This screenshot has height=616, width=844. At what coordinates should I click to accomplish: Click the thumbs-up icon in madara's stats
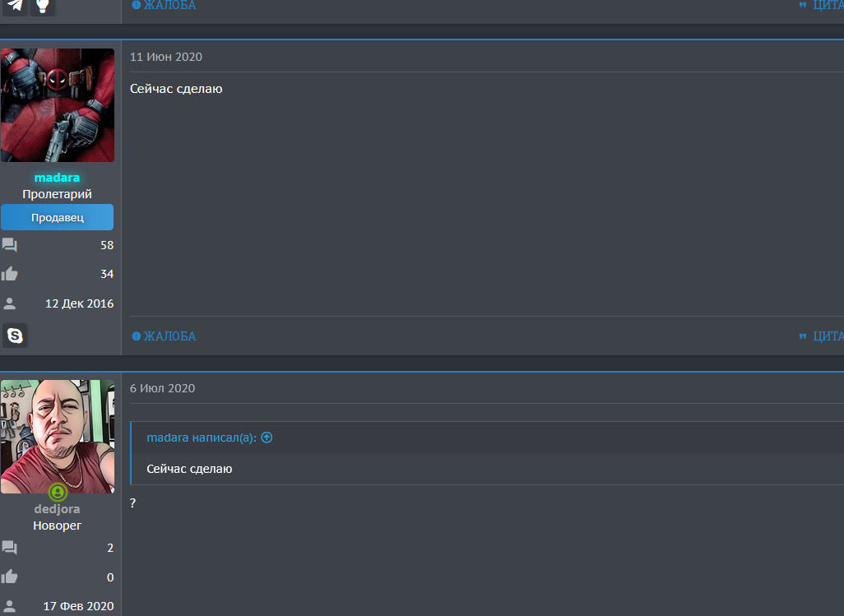click(x=10, y=274)
